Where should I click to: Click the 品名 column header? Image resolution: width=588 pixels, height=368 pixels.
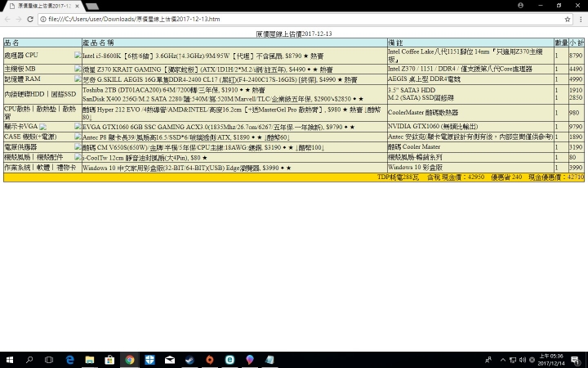coord(42,43)
